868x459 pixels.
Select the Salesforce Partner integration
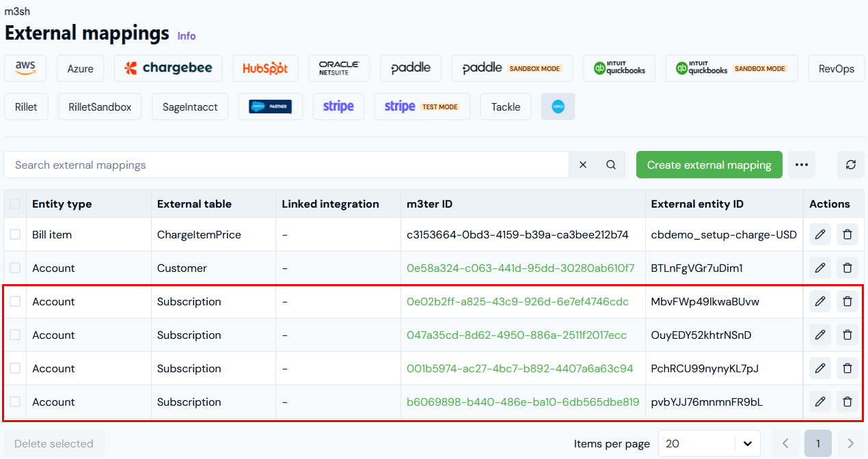[x=270, y=107]
